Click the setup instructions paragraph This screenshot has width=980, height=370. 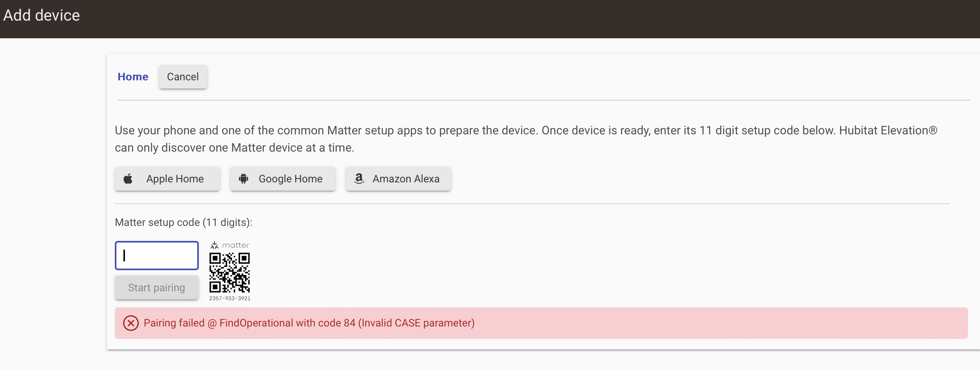(526, 139)
